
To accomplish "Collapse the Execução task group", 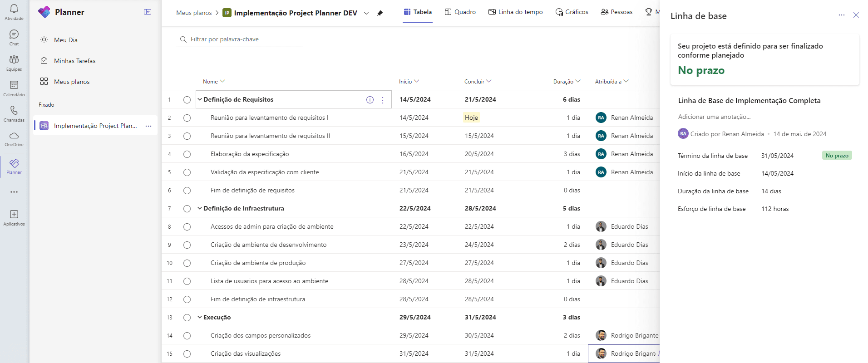I will (200, 317).
